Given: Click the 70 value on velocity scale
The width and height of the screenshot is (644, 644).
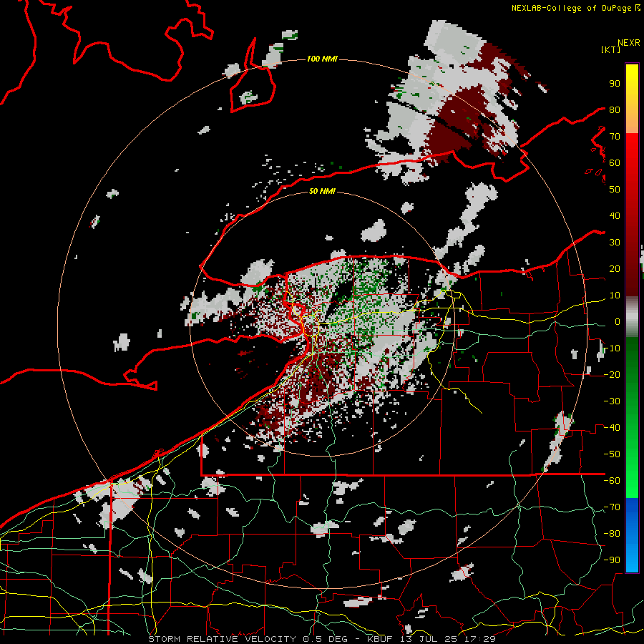Looking at the screenshot, I should pos(615,137).
